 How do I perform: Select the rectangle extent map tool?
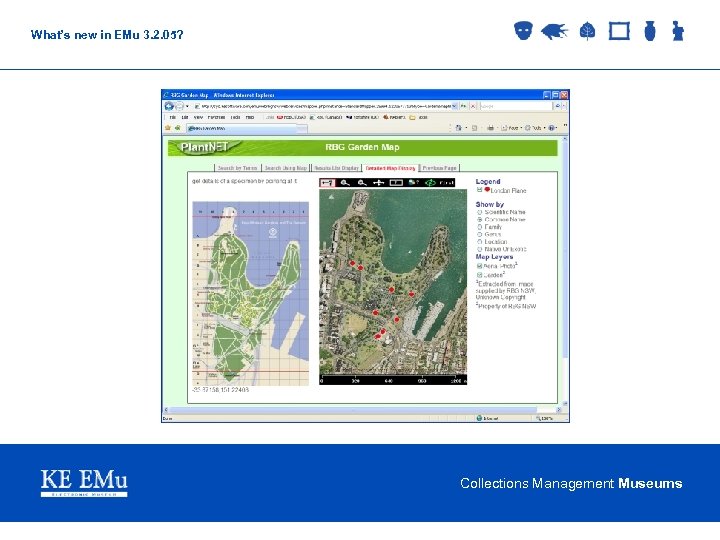click(396, 183)
